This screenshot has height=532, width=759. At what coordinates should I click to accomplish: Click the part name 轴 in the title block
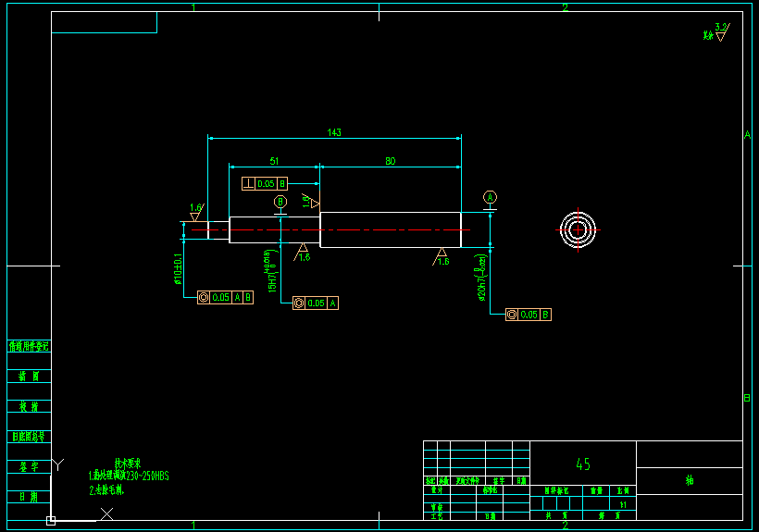[x=690, y=480]
